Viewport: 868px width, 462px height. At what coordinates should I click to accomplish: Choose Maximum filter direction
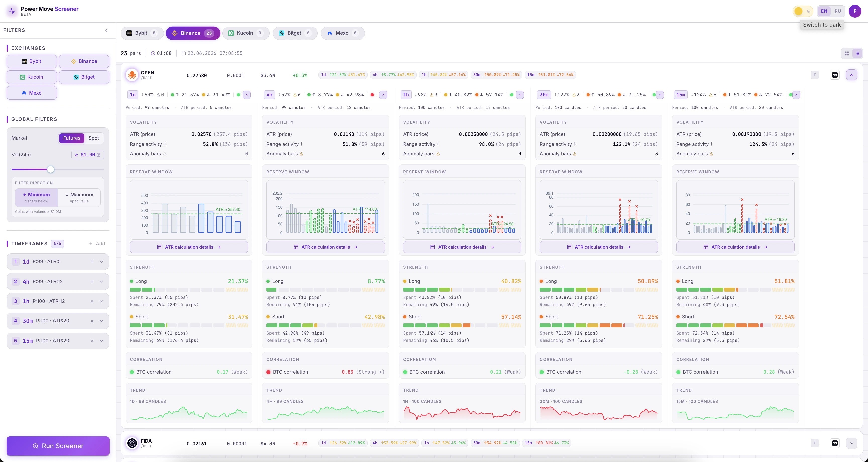(x=79, y=197)
